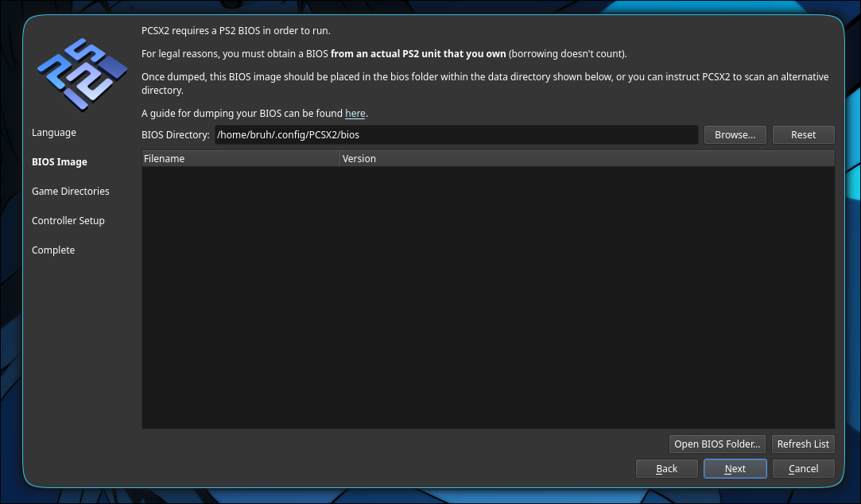Screen dimensions: 861x504
Task: Open BIOS Folder in file manager
Action: (716, 444)
